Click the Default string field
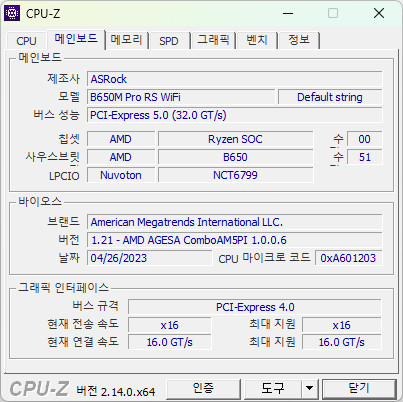The image size is (403, 402). coord(330,97)
